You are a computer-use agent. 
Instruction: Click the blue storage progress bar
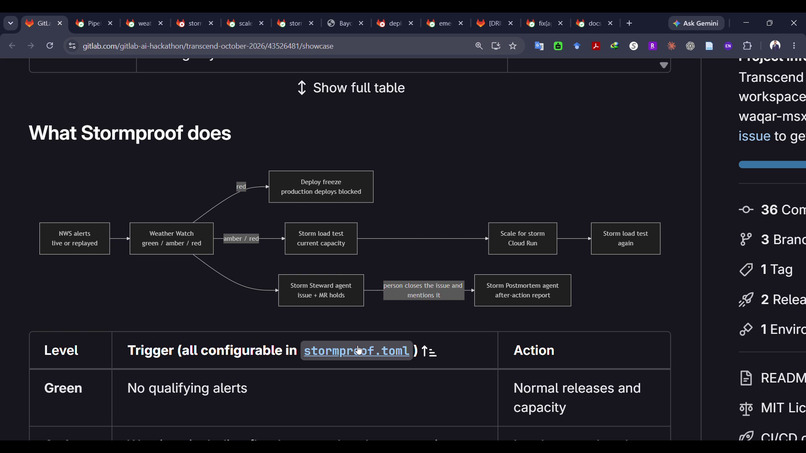(772, 165)
